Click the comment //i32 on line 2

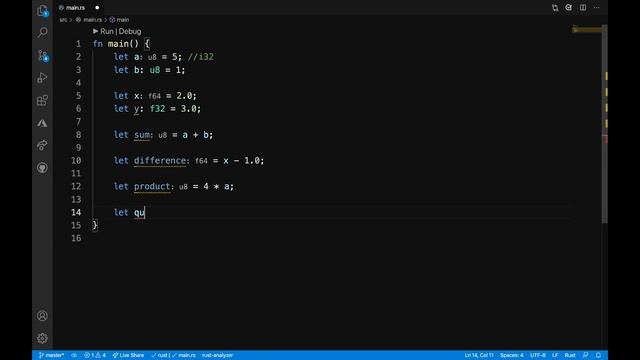[x=200, y=57]
